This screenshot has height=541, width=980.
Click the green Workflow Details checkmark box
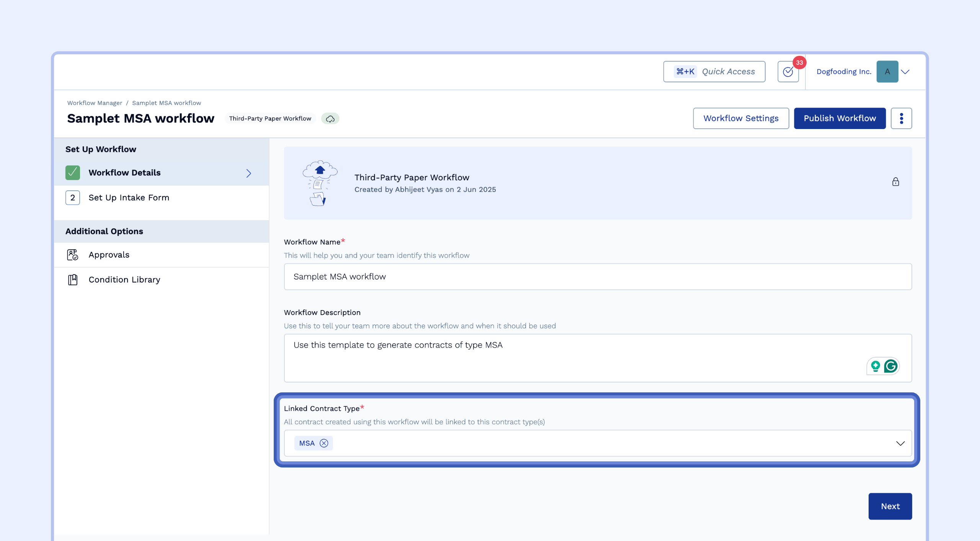pyautogui.click(x=72, y=173)
